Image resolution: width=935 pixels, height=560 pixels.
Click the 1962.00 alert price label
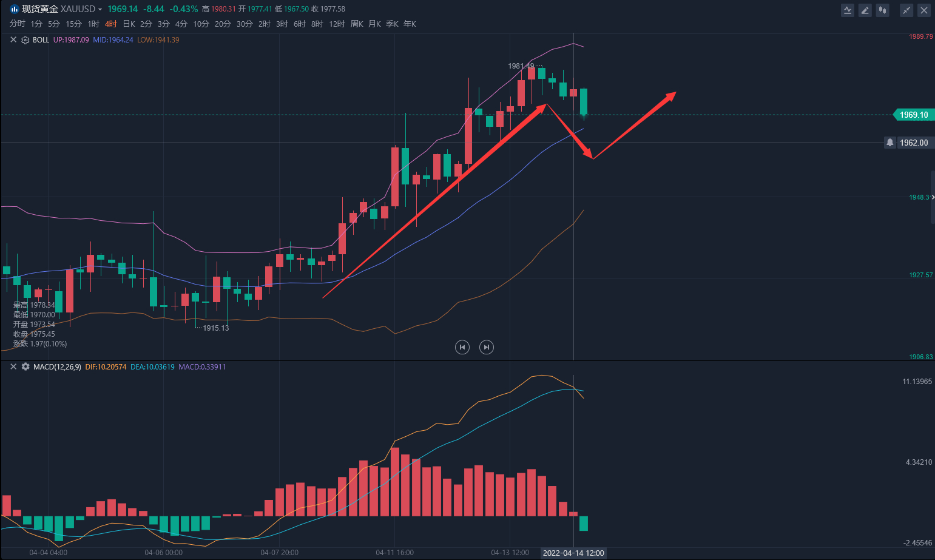point(914,143)
